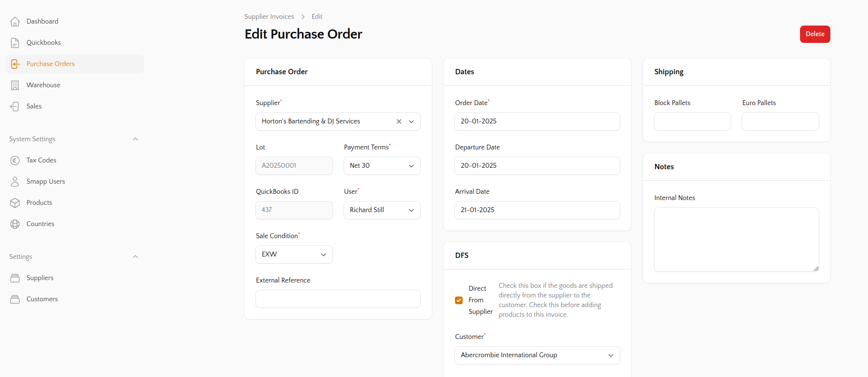Open Customers settings page
868x377 pixels.
pos(75,299)
